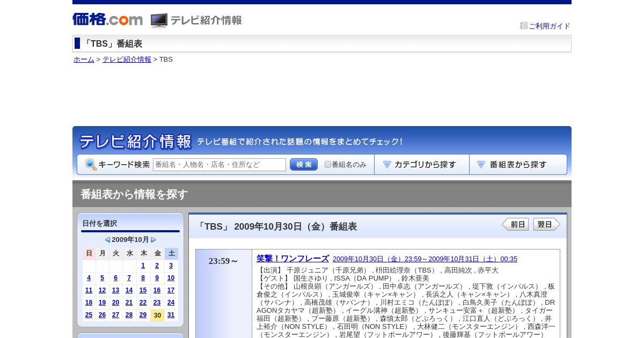Enable the 番組名のみ checkbox
Screen dimensions: 644x338
[328, 164]
